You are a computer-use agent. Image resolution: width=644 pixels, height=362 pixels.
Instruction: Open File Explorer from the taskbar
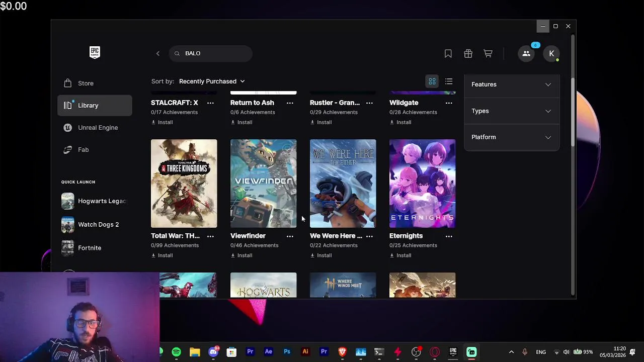click(x=195, y=352)
